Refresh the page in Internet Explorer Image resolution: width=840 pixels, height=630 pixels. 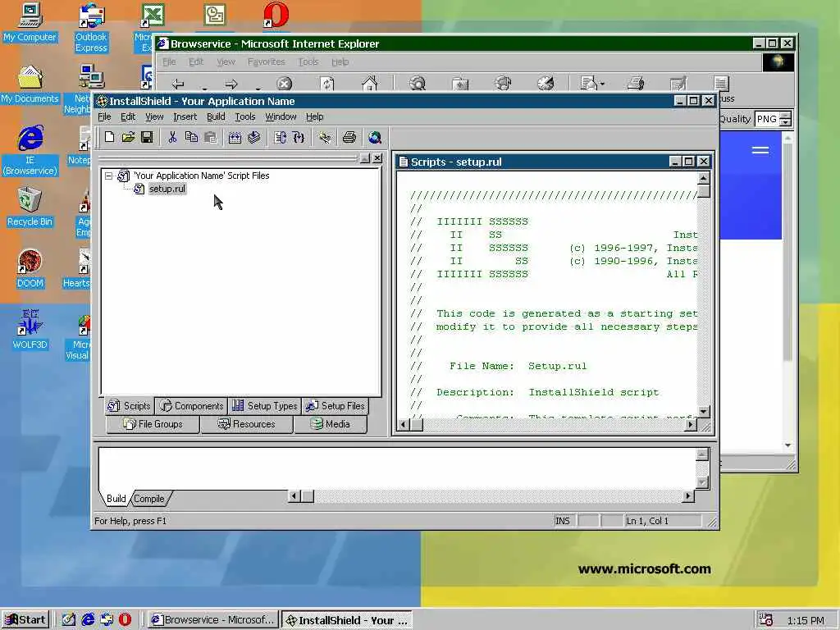click(326, 84)
